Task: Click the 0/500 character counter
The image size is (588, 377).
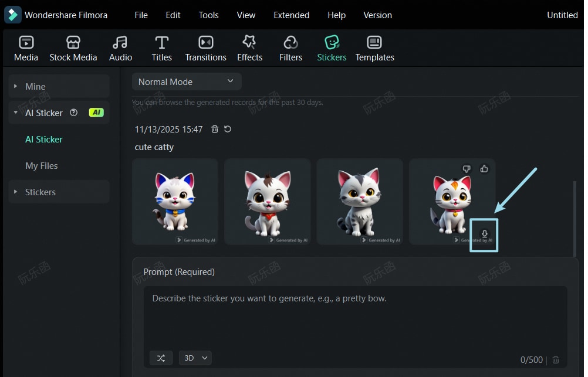Action: (x=532, y=360)
